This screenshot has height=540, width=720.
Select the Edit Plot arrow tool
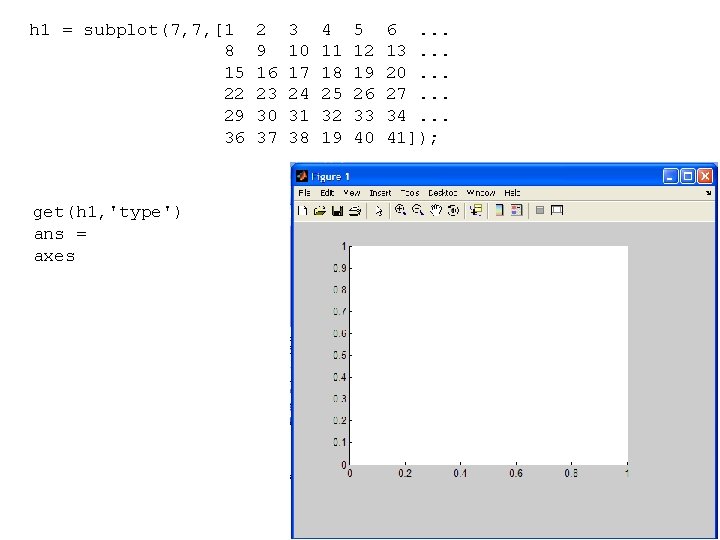click(378, 211)
